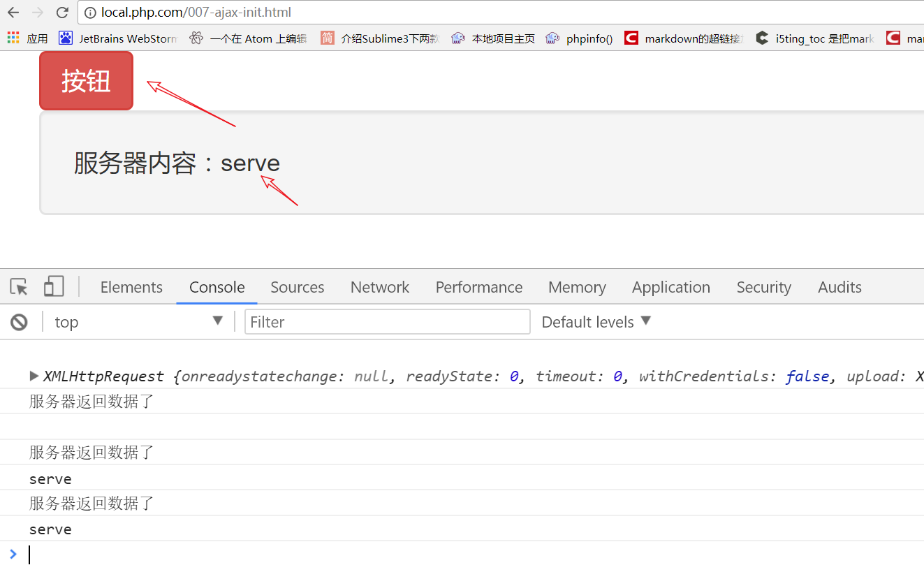Click the site info icon in address bar
Image resolution: width=924 pixels, height=572 pixels.
tap(89, 13)
